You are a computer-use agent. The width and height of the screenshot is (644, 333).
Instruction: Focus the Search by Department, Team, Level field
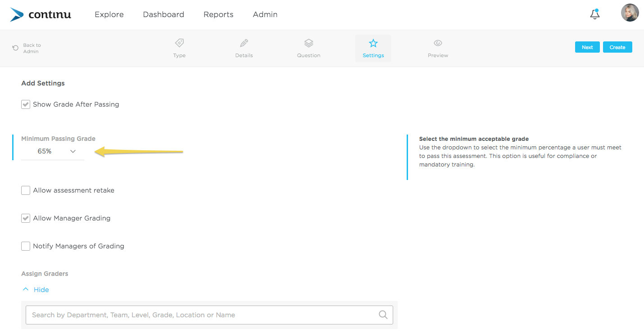(209, 315)
